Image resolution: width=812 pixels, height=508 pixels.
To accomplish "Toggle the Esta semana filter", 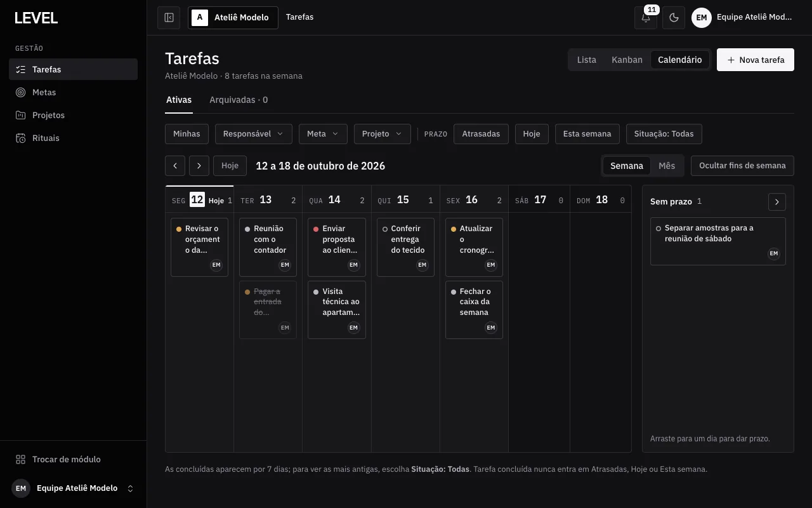I will tap(587, 134).
